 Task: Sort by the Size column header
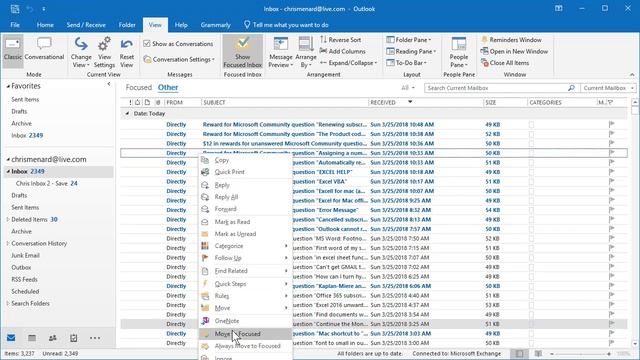(x=505, y=102)
